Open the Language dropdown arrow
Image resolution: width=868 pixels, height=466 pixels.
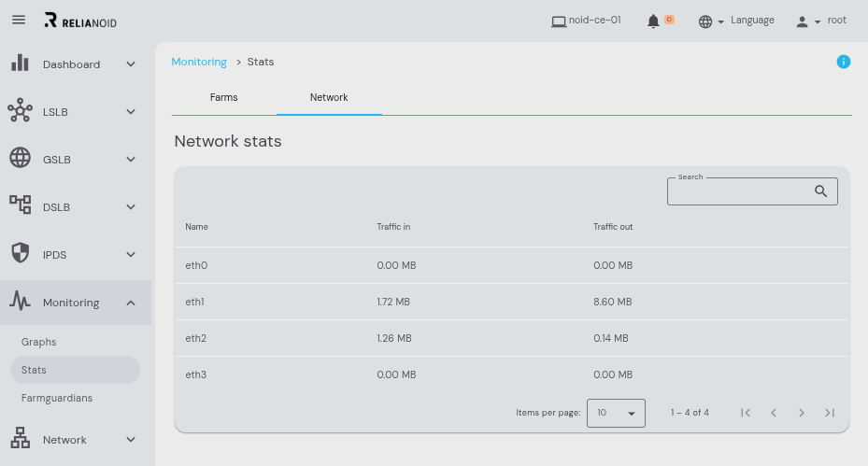[x=720, y=22]
